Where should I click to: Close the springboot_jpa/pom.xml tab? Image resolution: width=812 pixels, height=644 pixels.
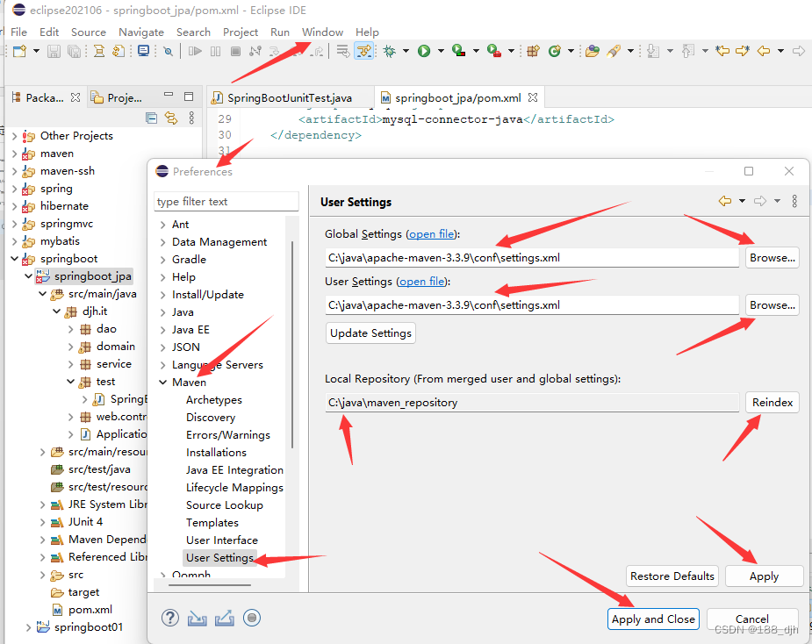(533, 97)
